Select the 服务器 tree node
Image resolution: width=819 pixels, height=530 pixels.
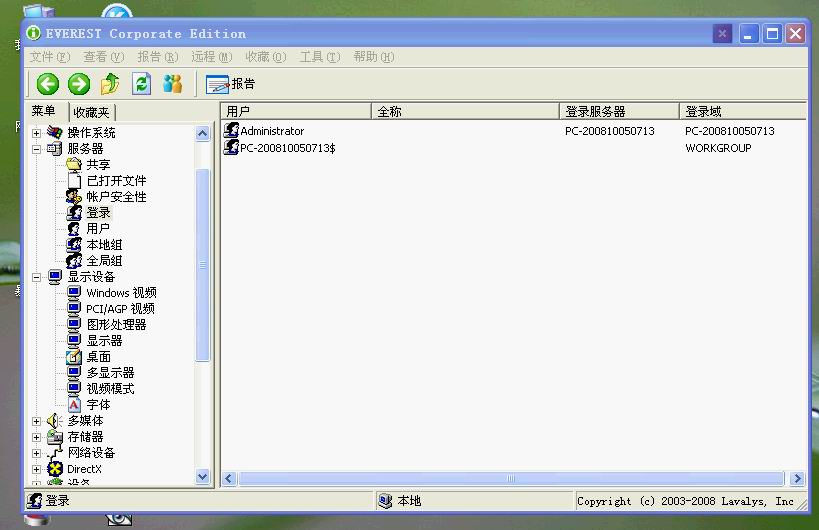pos(86,149)
